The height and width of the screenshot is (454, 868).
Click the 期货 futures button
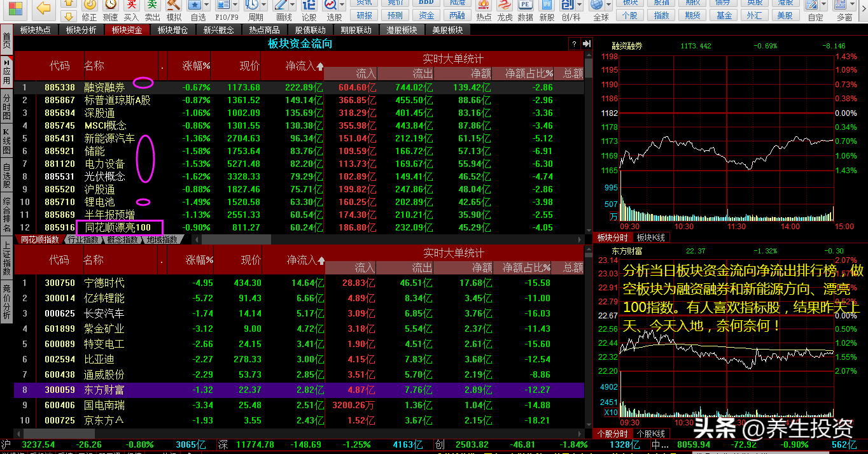pyautogui.click(x=692, y=15)
